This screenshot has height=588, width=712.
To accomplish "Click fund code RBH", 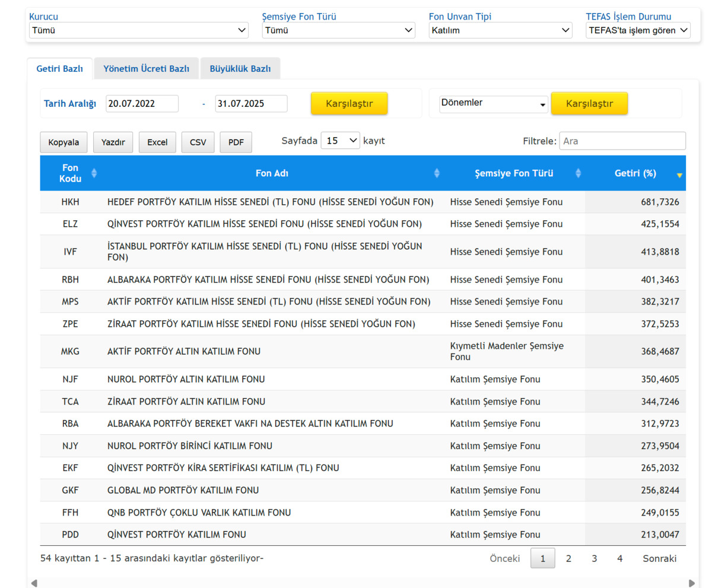I will coord(70,279).
